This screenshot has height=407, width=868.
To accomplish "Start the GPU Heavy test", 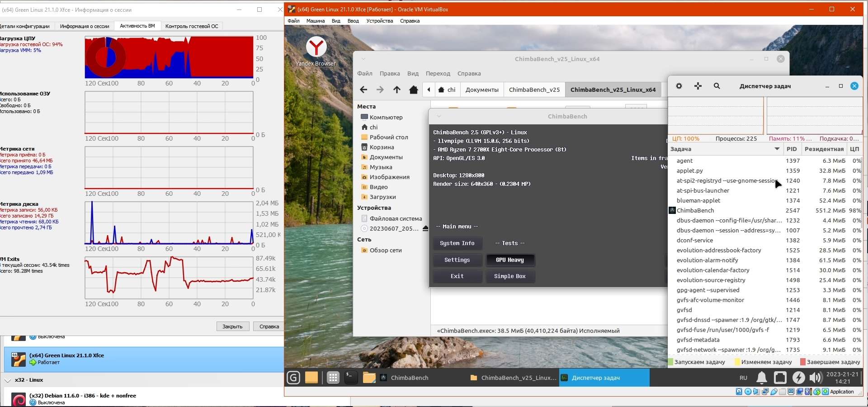I will click(510, 260).
